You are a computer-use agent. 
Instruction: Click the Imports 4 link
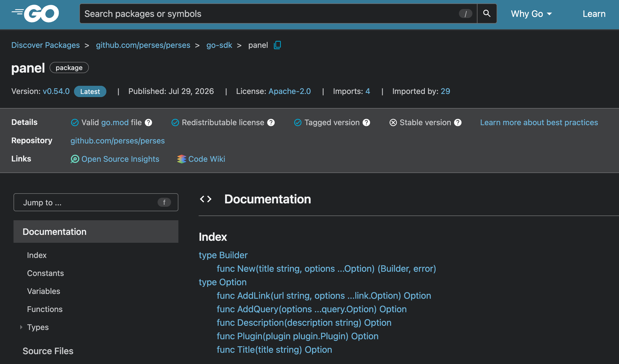tap(368, 91)
